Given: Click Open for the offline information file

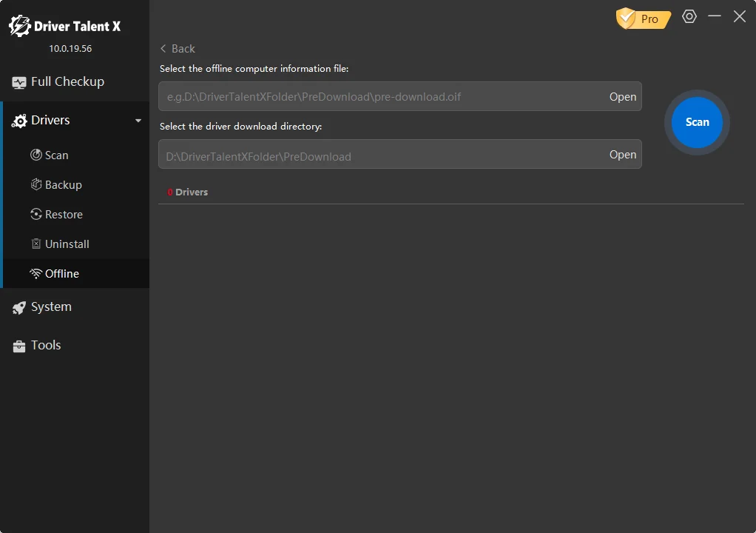Looking at the screenshot, I should point(622,96).
